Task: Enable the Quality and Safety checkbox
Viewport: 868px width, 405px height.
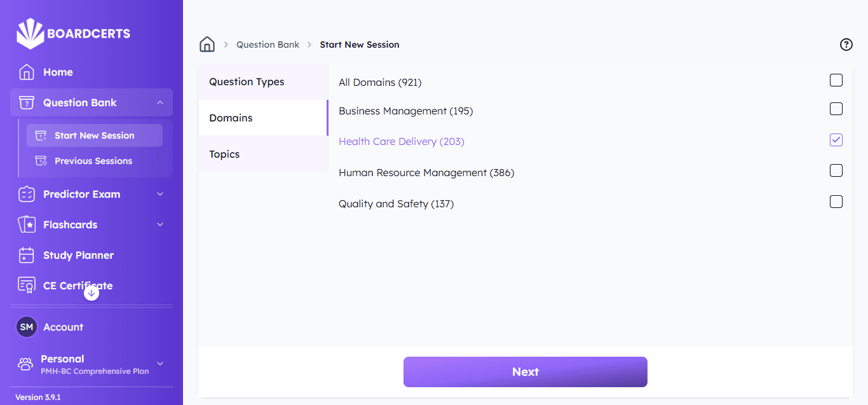Action: click(836, 202)
